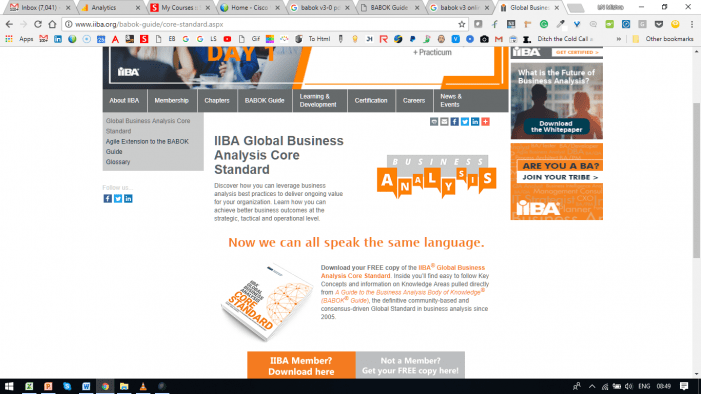701x394 pixels.
Task: Open PowerPoint from the taskbar
Action: [x=48, y=386]
